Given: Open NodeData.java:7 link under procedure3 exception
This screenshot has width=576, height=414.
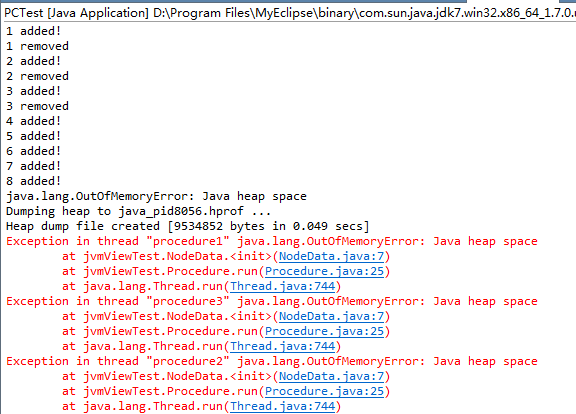Looking at the screenshot, I should (332, 316).
